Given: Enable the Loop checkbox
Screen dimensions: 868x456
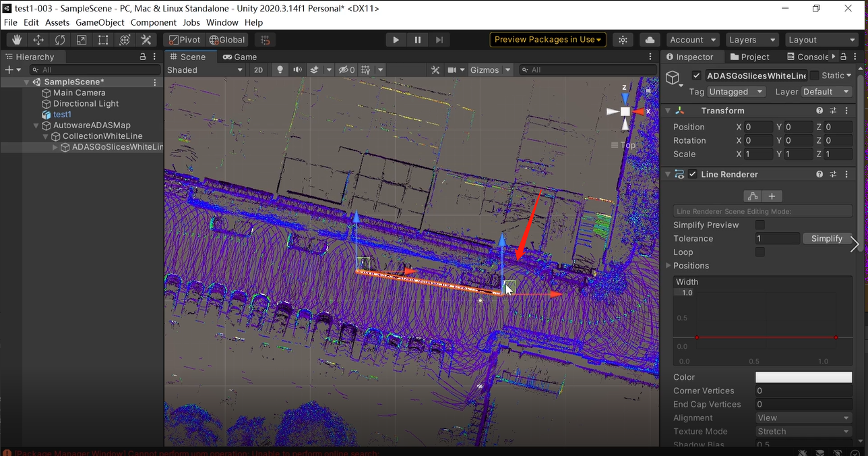Looking at the screenshot, I should tap(760, 252).
